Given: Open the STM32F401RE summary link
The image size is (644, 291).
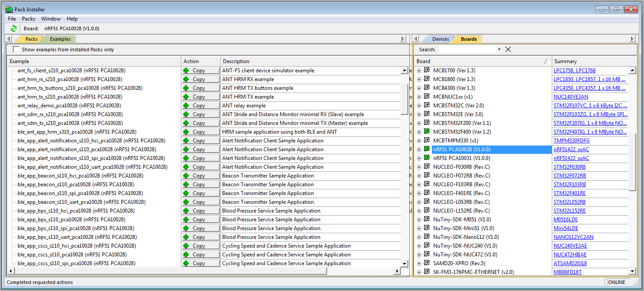Looking at the screenshot, I should (569, 193).
